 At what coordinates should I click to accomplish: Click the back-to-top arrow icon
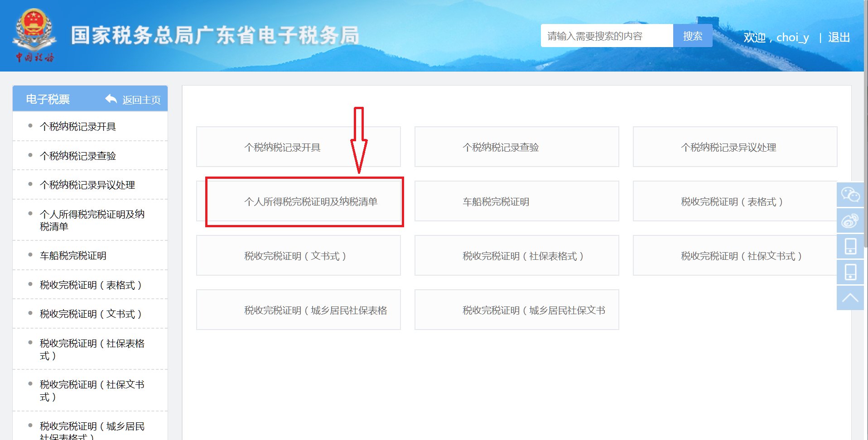[851, 297]
